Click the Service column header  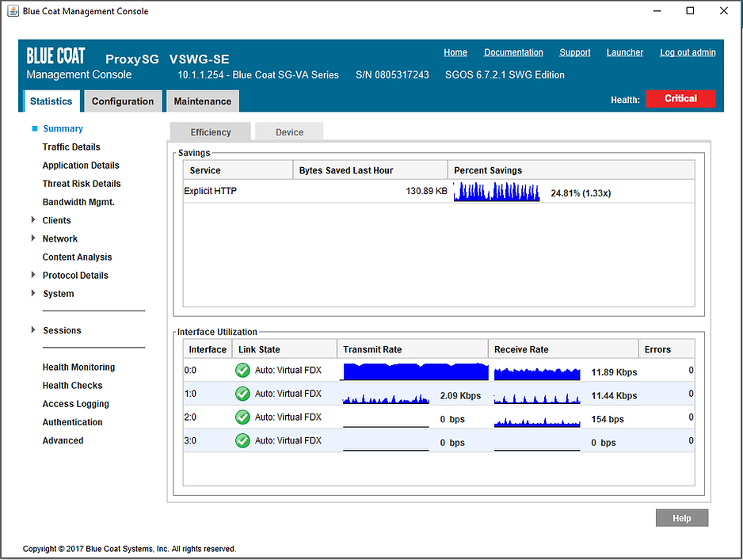click(238, 170)
